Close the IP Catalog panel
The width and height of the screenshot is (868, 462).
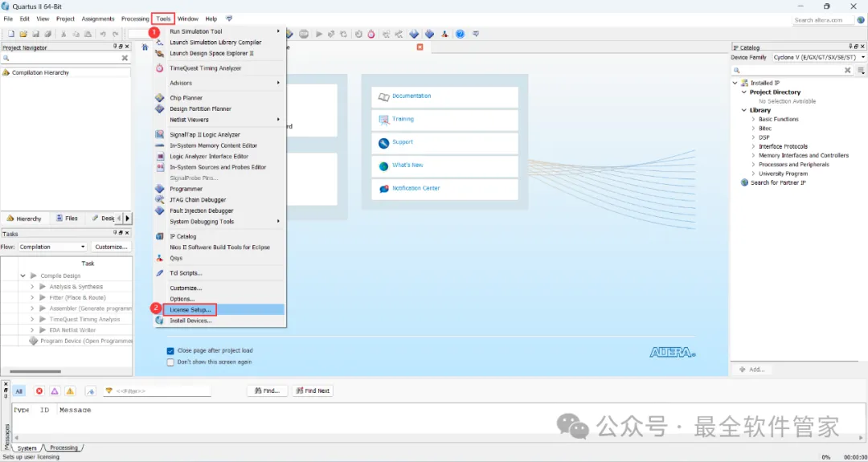862,47
